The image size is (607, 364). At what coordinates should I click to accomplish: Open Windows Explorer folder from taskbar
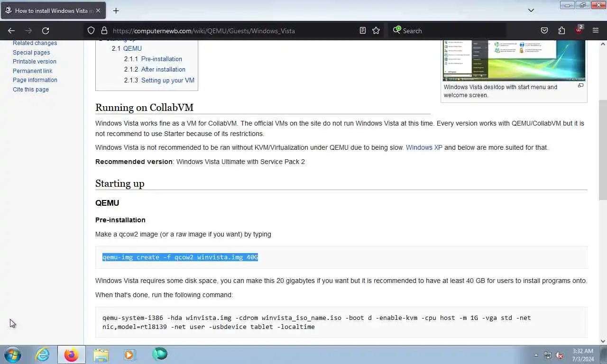click(101, 355)
